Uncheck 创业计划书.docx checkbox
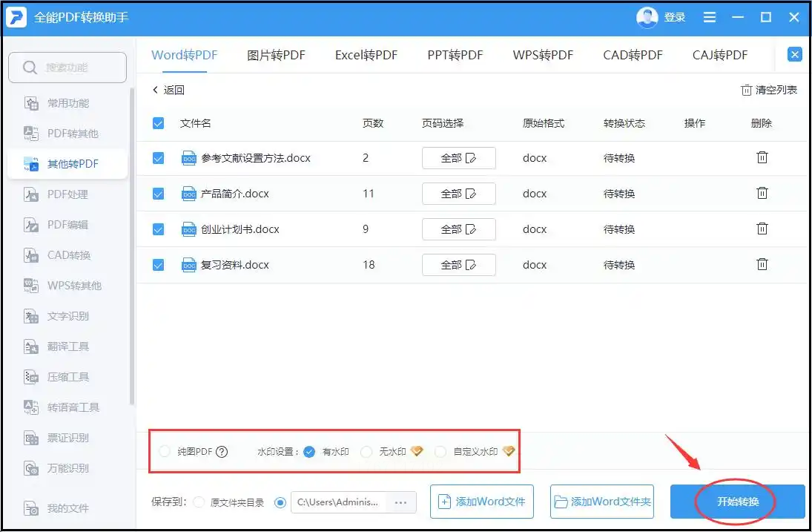The image size is (812, 532). click(159, 229)
